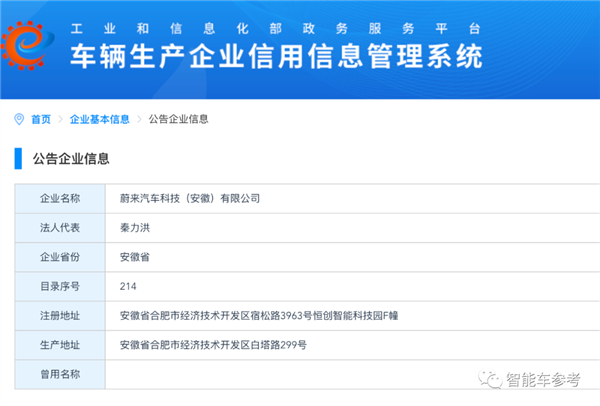Select production address with 白塔路299号

coord(213,345)
